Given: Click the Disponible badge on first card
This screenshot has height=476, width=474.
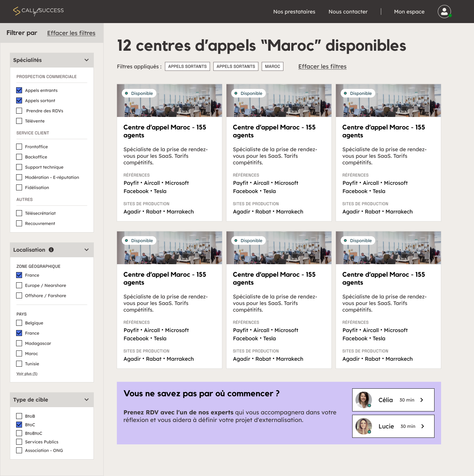Looking at the screenshot, I should 139,93.
